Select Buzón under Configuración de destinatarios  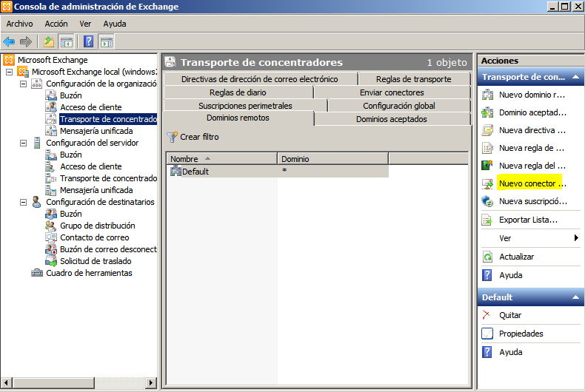pyautogui.click(x=71, y=214)
